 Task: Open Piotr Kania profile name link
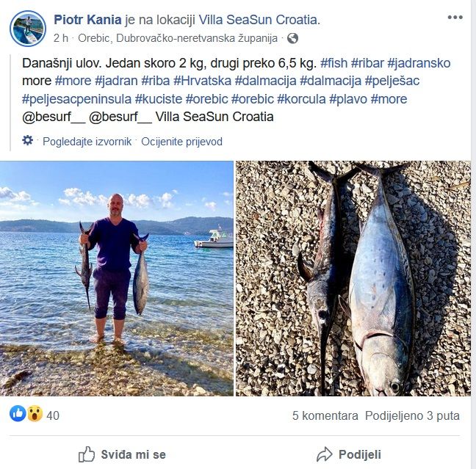pyautogui.click(x=87, y=20)
